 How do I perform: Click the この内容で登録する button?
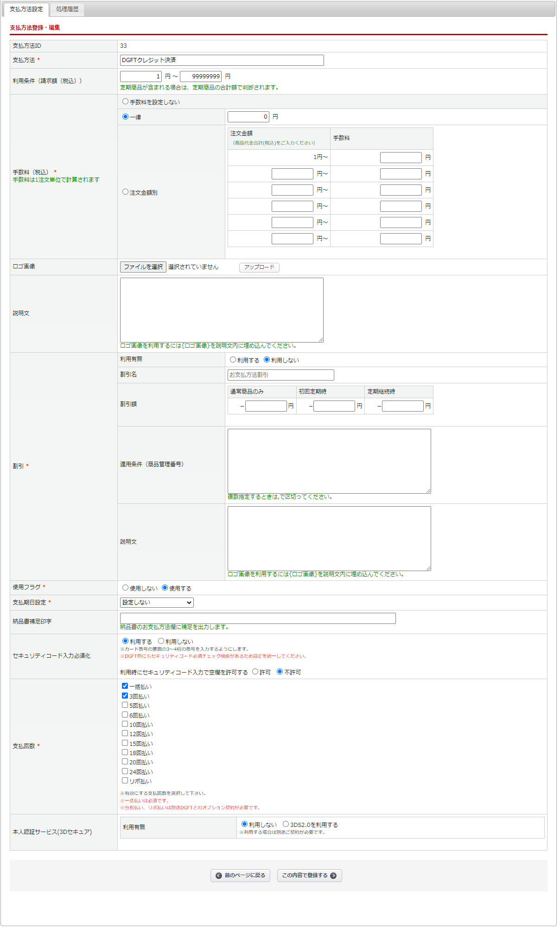click(309, 876)
